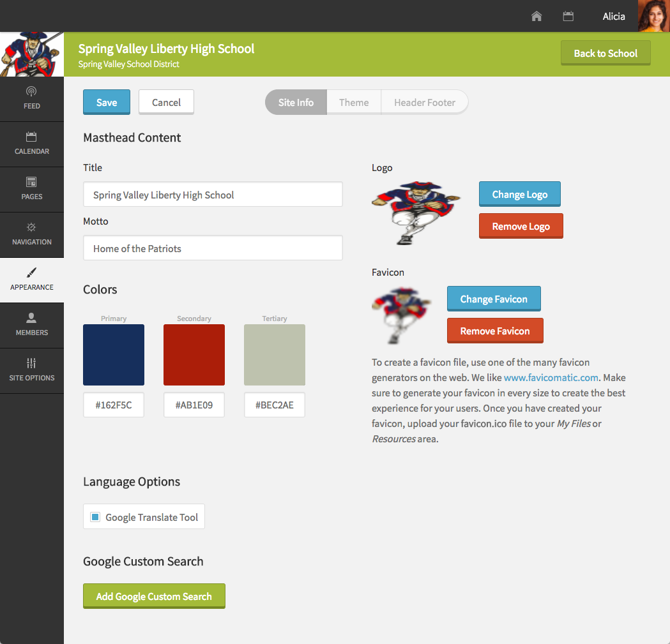670x644 pixels.
Task: Click the Spring Valley Liberty High School heading
Action: [166, 49]
